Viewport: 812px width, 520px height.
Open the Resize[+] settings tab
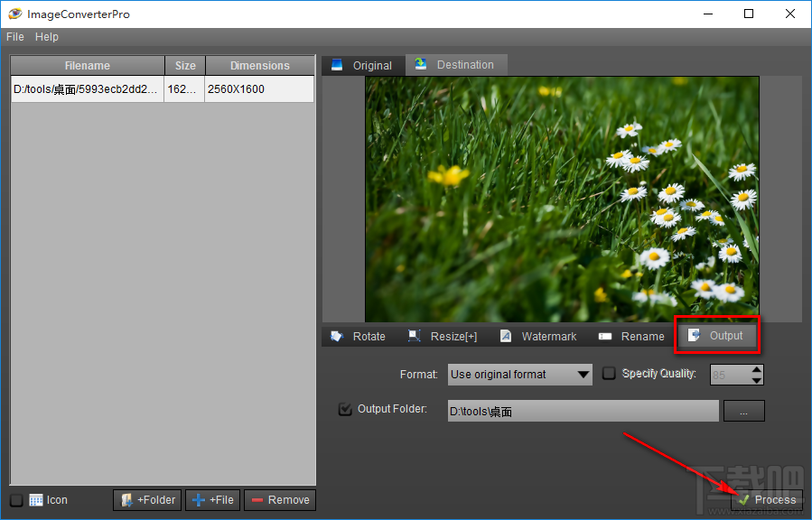[x=443, y=337]
